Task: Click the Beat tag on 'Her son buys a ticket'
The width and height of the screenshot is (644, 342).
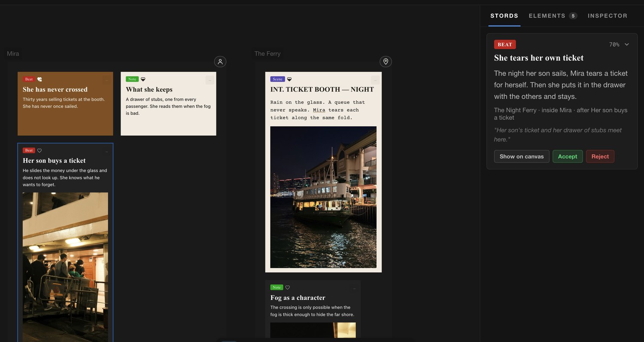Action: (x=29, y=150)
